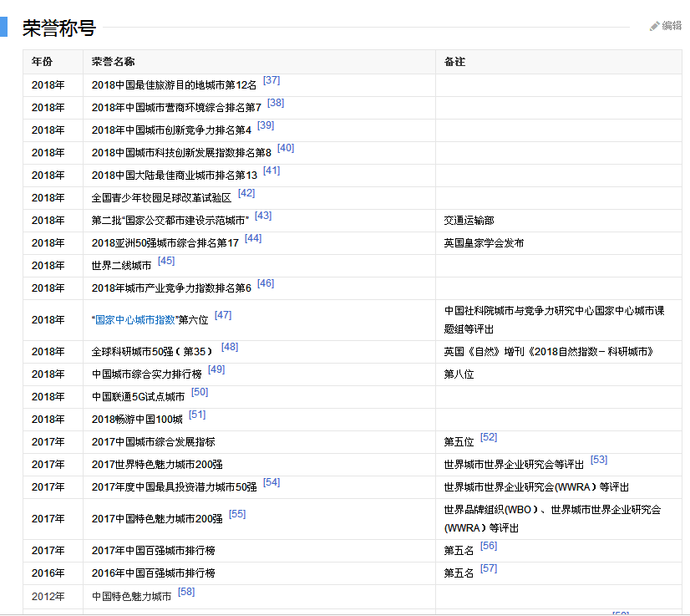The width and height of the screenshot is (690, 616).
Task: Follow footnote link [47]
Action: (x=223, y=315)
